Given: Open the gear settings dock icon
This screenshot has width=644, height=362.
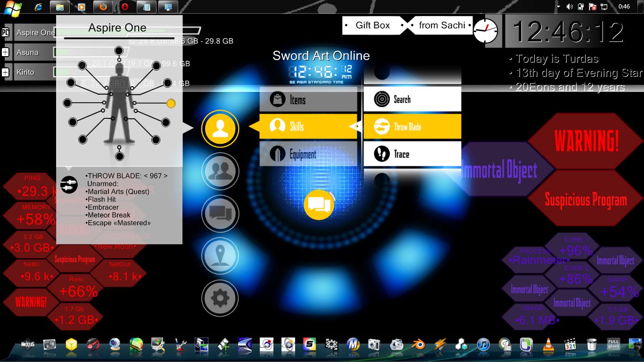Looking at the screenshot, I should (x=331, y=345).
